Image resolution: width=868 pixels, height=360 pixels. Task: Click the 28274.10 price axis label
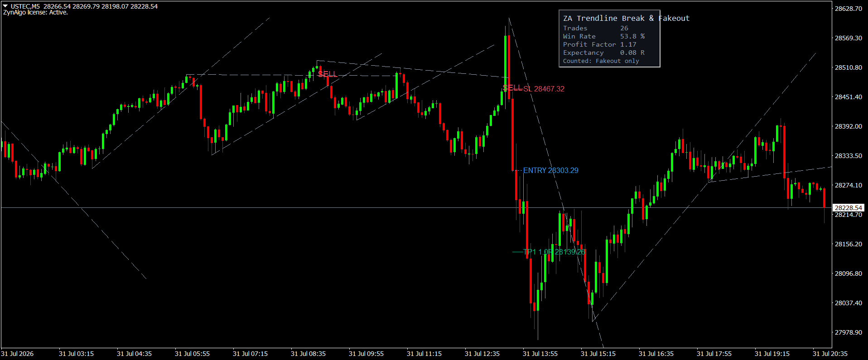(849, 185)
